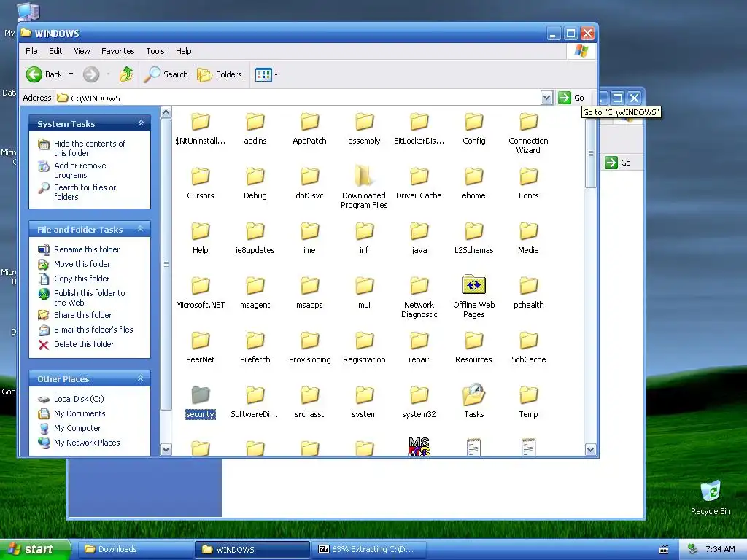747x560 pixels.
Task: Select the inf folder icon
Action: tap(364, 231)
